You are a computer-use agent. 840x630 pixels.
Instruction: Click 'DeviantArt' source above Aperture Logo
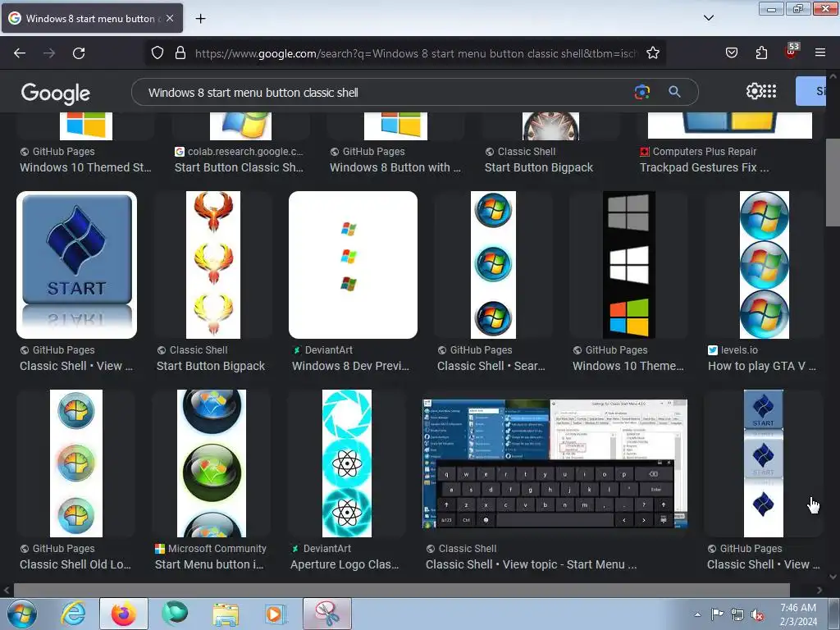[327, 549]
